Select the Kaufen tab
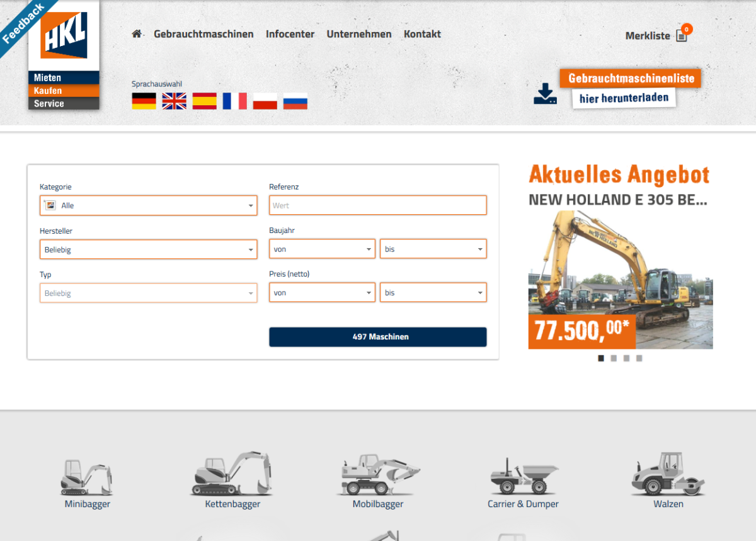This screenshot has height=541, width=756. [x=64, y=91]
